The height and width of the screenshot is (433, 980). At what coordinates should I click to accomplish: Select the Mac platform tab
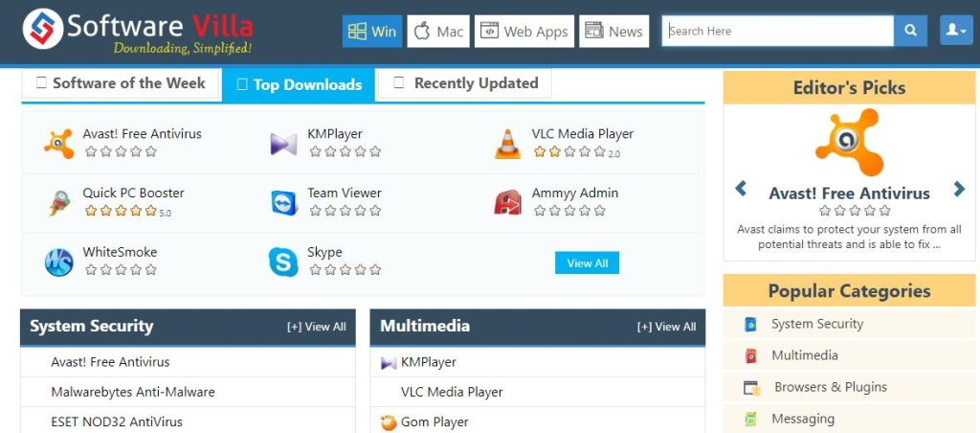(438, 32)
